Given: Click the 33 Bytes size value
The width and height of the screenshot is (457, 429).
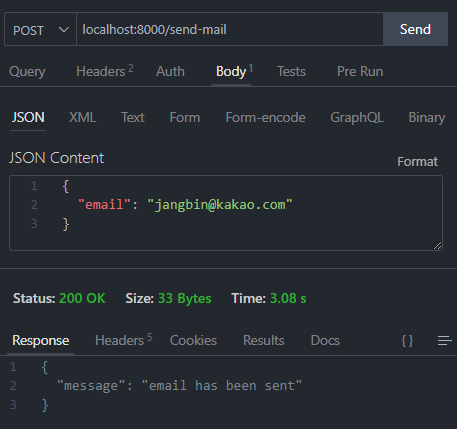Looking at the screenshot, I should [x=184, y=299].
